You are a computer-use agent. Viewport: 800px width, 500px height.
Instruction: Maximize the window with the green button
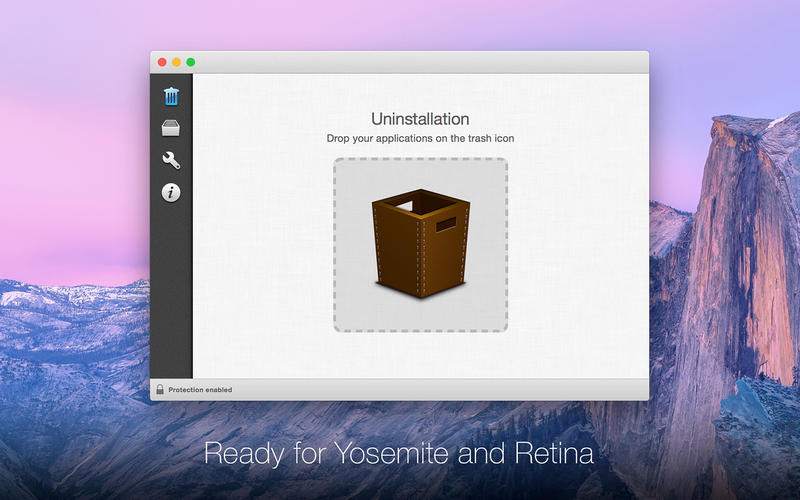[191, 62]
